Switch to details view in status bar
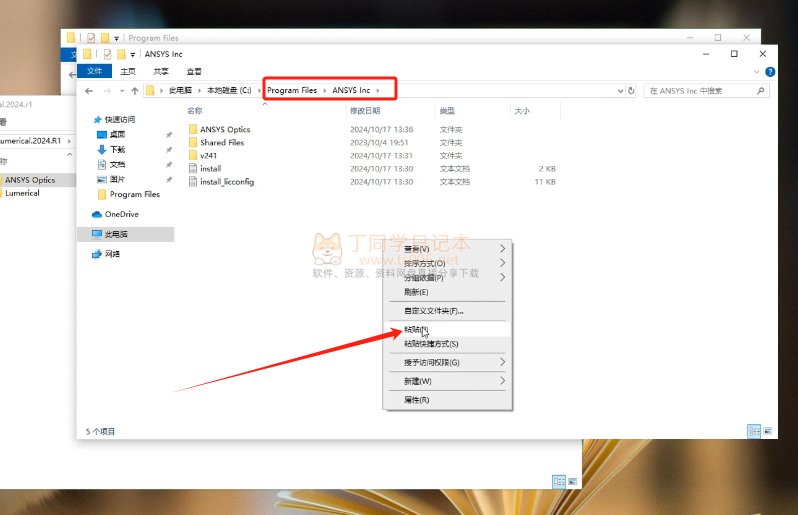This screenshot has height=515, width=798. point(753,431)
